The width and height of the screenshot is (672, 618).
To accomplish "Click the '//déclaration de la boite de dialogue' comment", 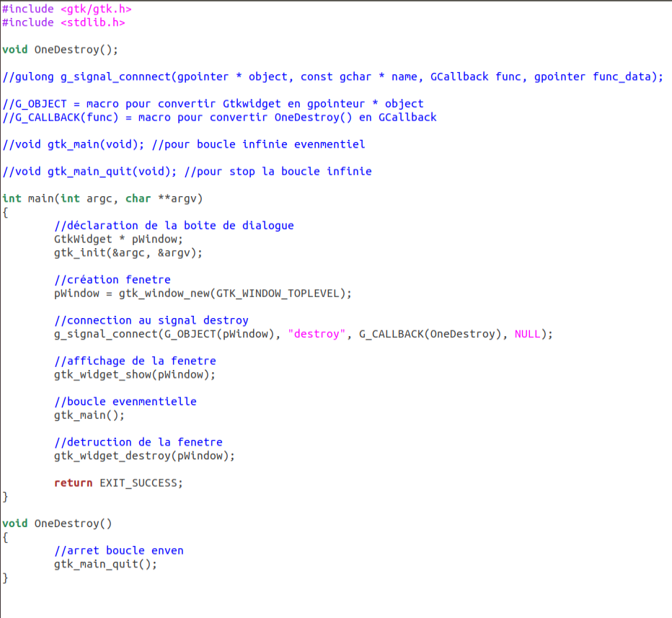I will click(x=174, y=226).
